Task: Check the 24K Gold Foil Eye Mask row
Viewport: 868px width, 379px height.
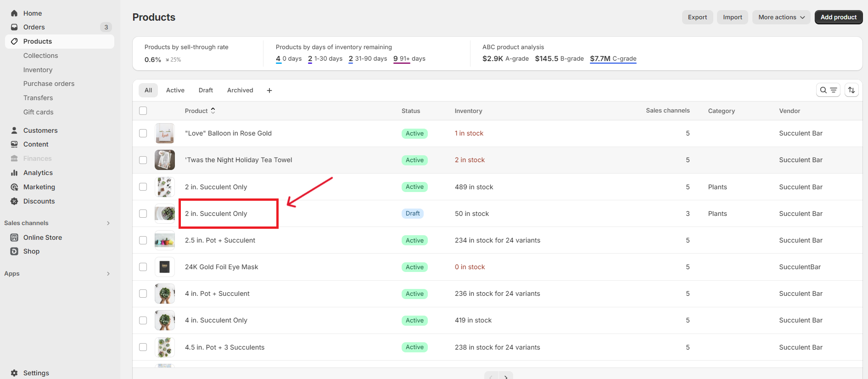Action: (143, 267)
